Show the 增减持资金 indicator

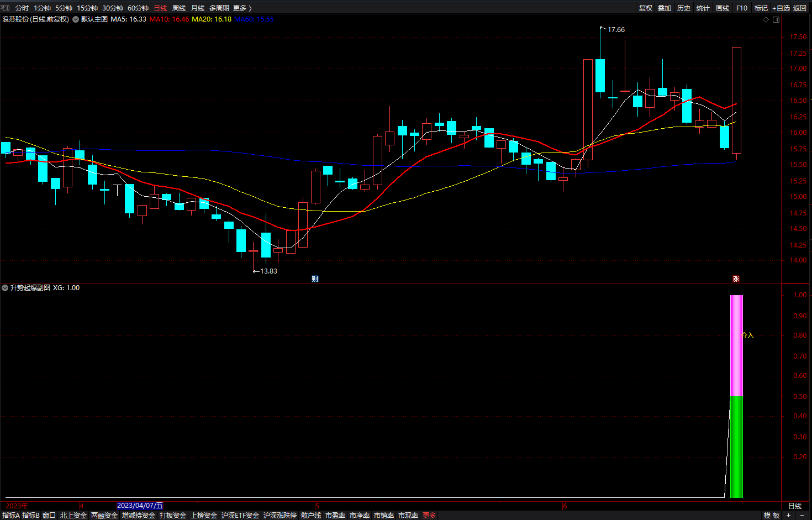[139, 516]
